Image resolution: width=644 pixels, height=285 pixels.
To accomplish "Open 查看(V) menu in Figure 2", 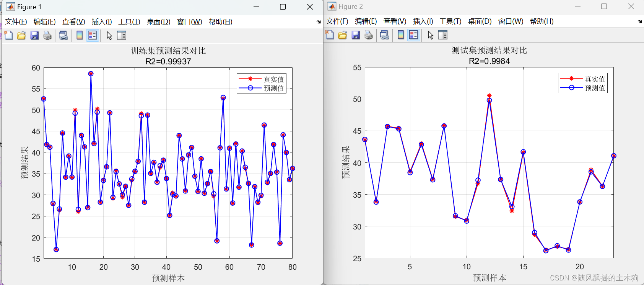I will 395,21.
